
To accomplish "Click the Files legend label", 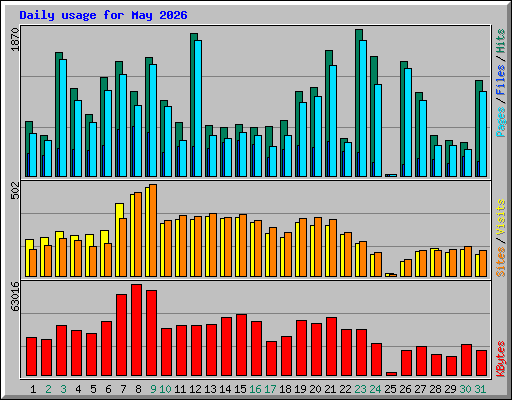I will (501, 80).
